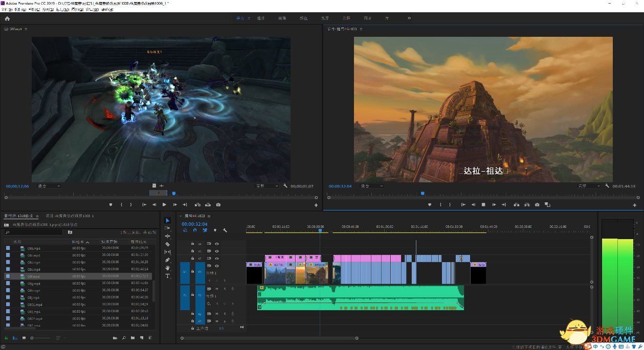
Task: Stop playback in Program monitor
Action: click(x=483, y=204)
